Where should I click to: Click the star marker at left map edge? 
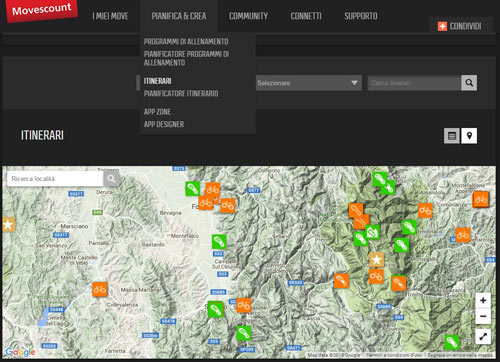tap(8, 225)
